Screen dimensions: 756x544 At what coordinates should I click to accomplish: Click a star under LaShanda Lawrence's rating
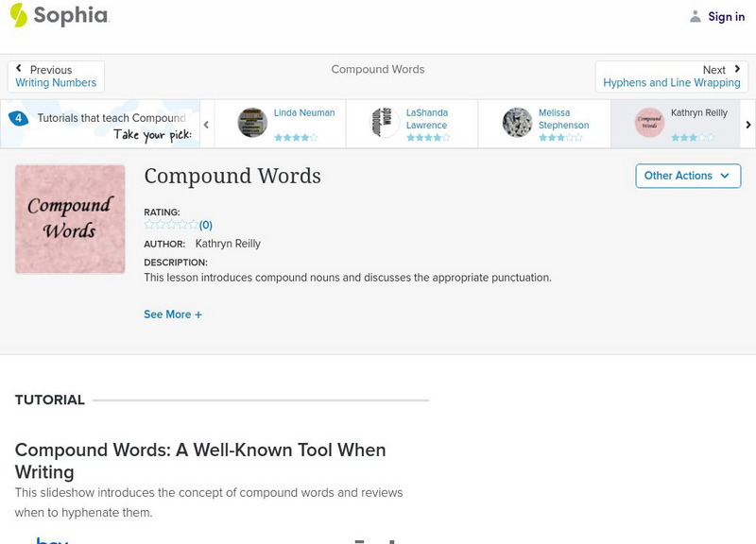coord(426,137)
